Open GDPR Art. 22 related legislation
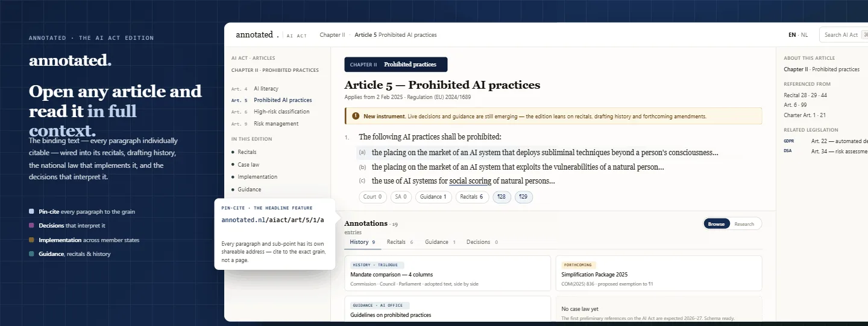 826,141
